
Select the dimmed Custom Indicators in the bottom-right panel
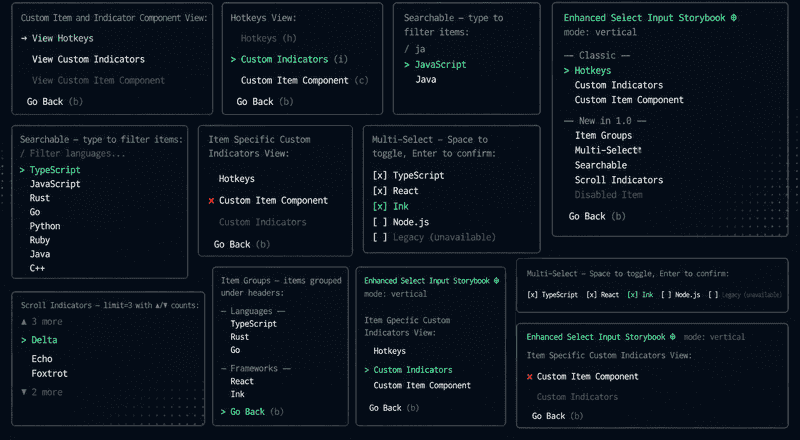tap(577, 397)
